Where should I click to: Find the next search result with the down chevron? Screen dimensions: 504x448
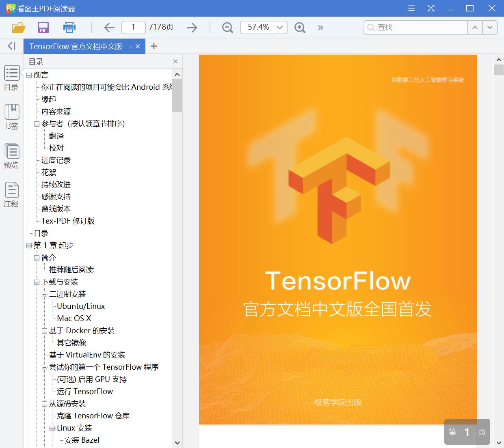(x=490, y=28)
